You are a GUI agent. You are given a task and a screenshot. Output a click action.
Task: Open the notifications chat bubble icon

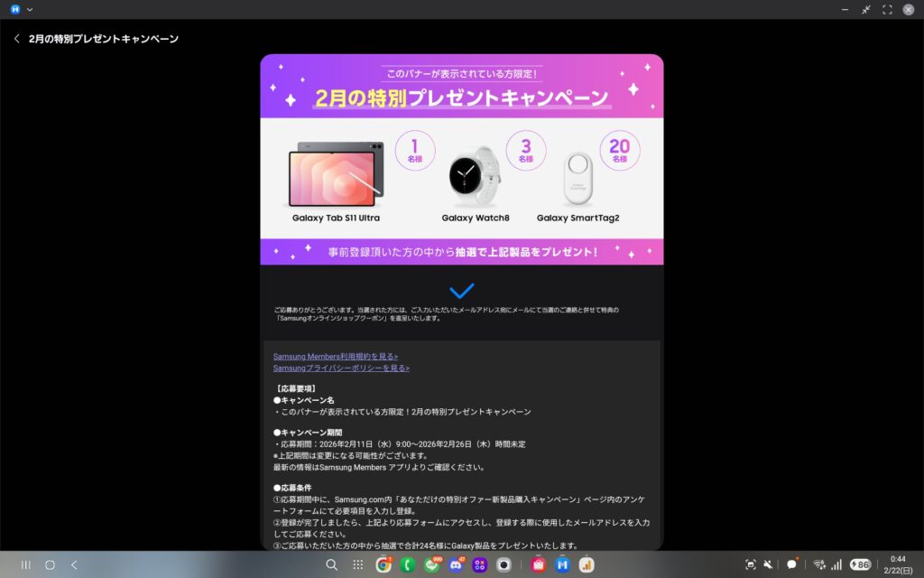point(792,564)
